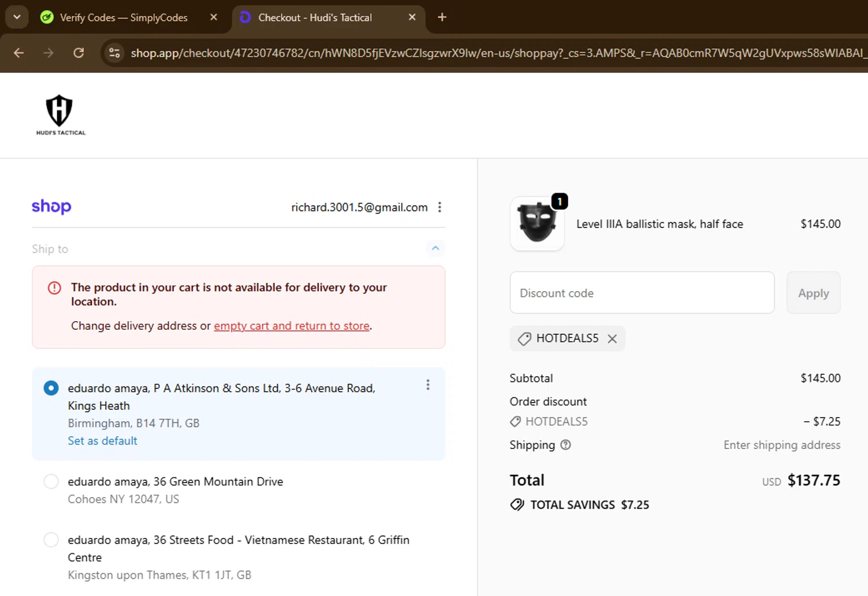
Task: Click the tag icon beside Order discount HOTDEALS5
Action: pos(515,422)
